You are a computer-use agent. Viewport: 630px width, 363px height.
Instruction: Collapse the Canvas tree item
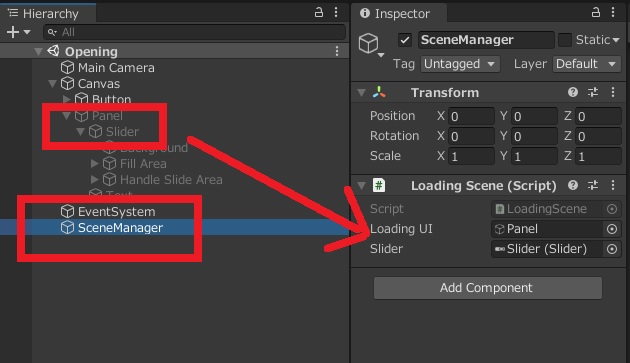(x=52, y=84)
